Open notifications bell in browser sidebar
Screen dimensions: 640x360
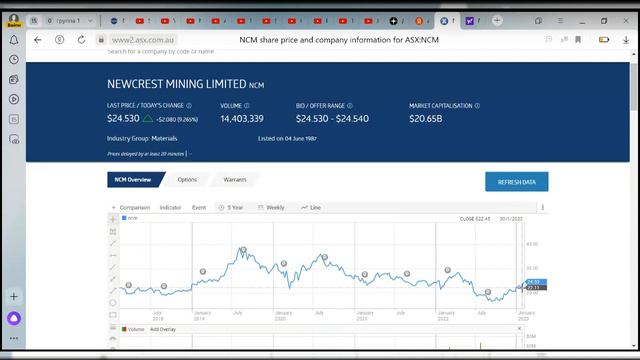point(14,40)
